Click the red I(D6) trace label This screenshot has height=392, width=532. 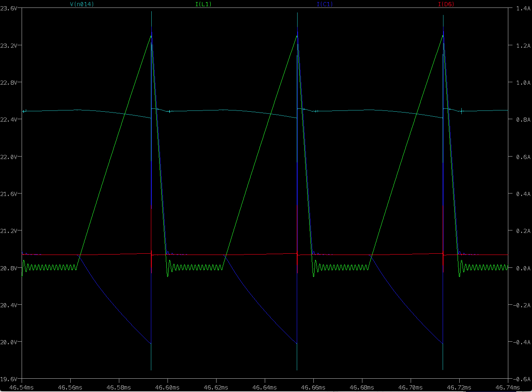(446, 4)
